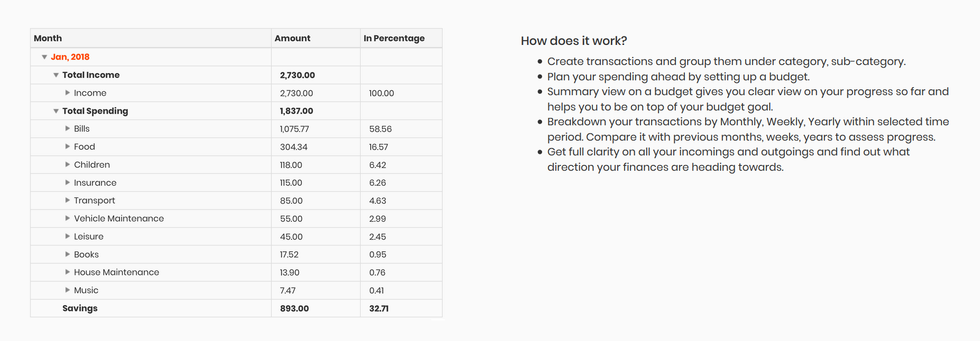Select the Savings summary row

point(236,308)
